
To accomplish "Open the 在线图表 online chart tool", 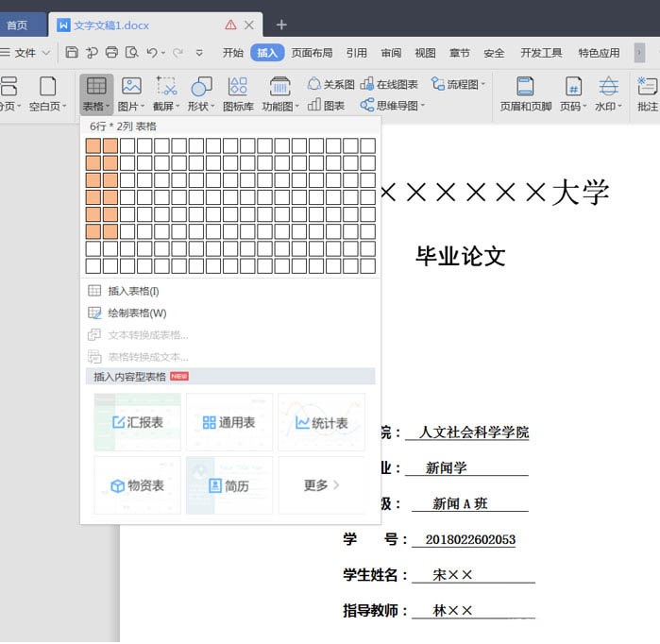I will [x=393, y=84].
